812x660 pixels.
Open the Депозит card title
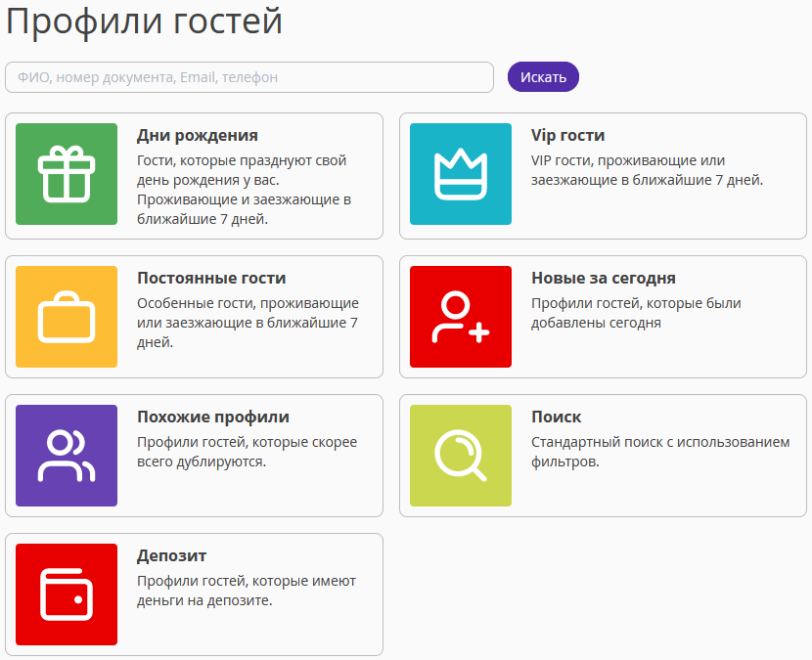[171, 555]
